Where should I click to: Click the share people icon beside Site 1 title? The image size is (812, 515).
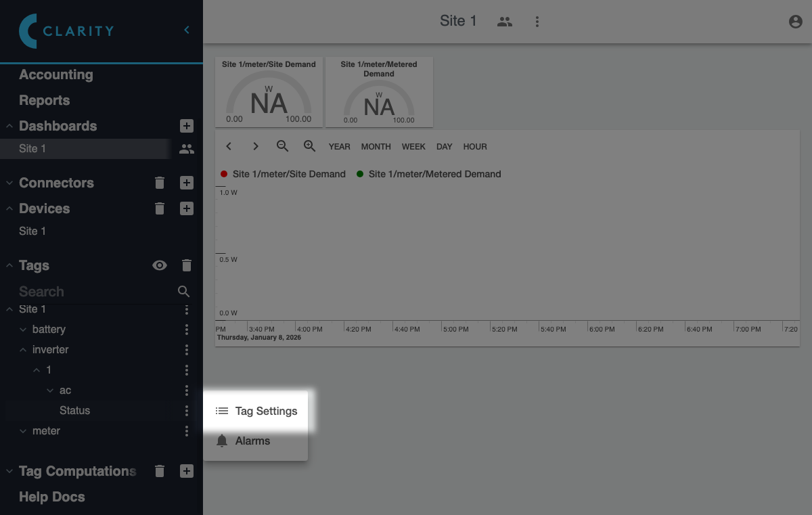click(x=504, y=22)
